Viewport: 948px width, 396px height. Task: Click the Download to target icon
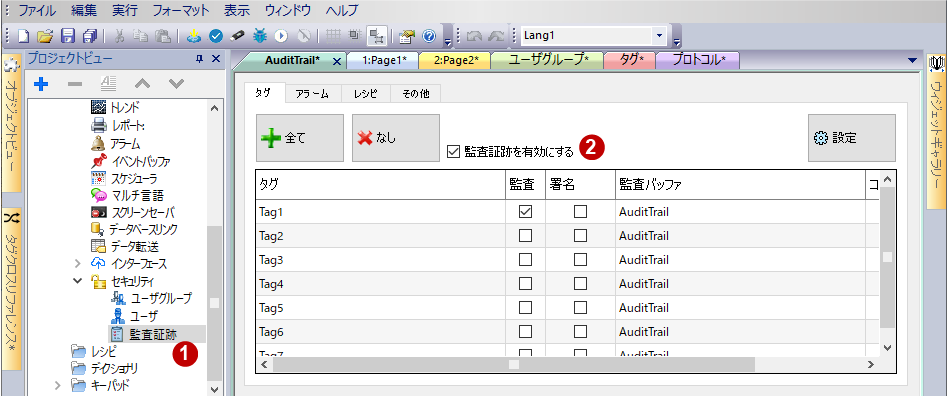pyautogui.click(x=194, y=36)
